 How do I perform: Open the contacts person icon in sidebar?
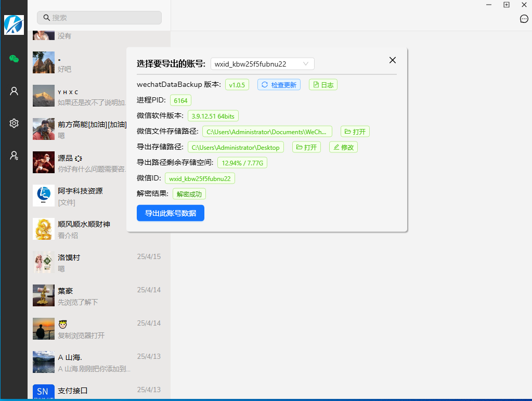click(14, 91)
